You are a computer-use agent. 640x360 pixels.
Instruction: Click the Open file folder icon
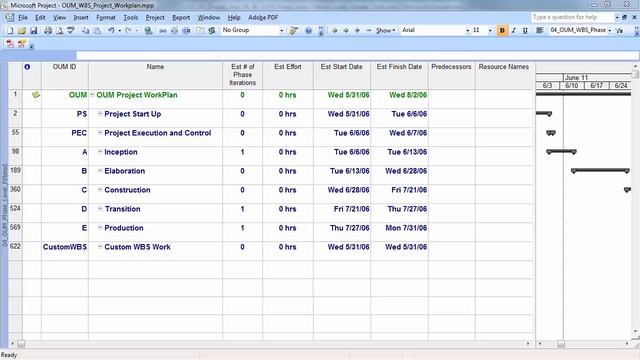22,30
